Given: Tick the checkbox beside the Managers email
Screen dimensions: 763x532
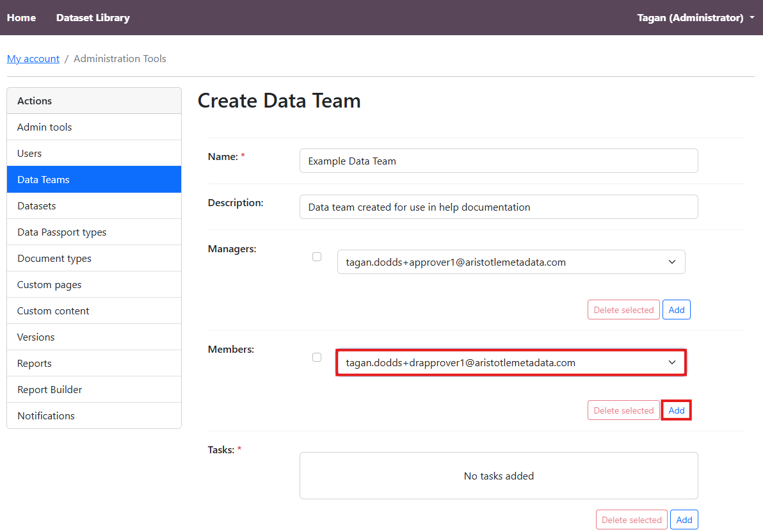Looking at the screenshot, I should pyautogui.click(x=317, y=257).
